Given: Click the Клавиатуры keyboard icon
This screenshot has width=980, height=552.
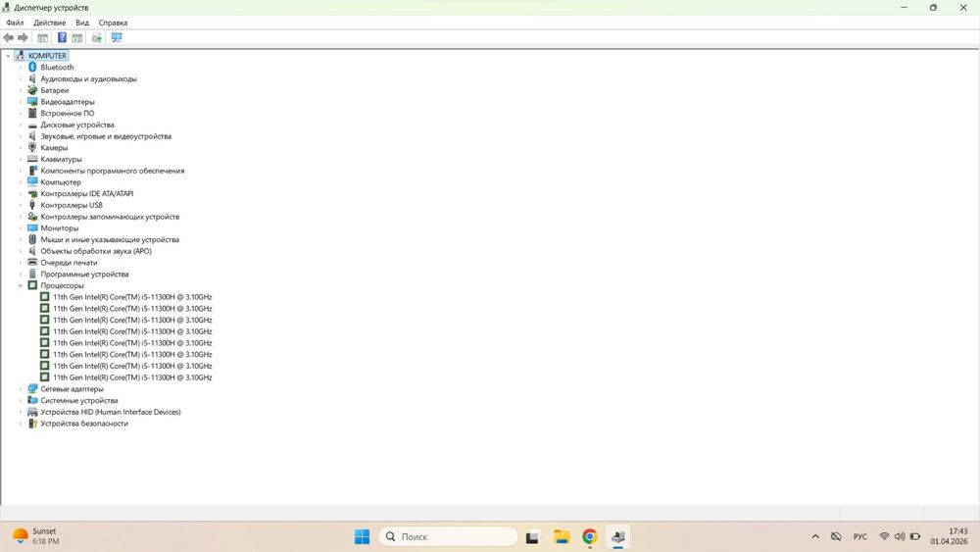Looking at the screenshot, I should click(32, 159).
